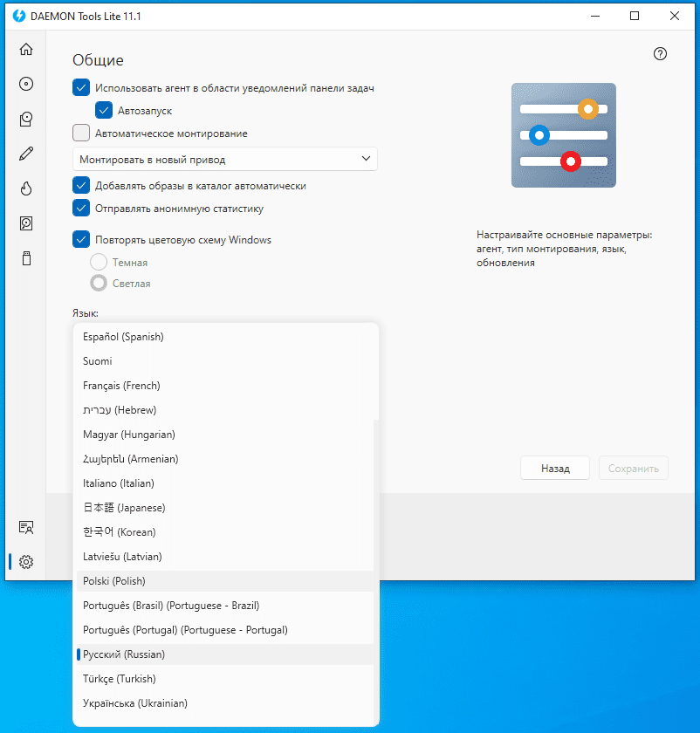Minimize the DAEMON Tools window

(595, 16)
